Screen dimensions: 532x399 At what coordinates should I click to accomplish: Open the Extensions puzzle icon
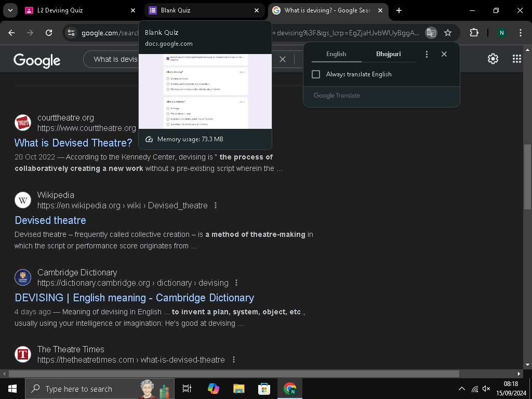[474, 33]
